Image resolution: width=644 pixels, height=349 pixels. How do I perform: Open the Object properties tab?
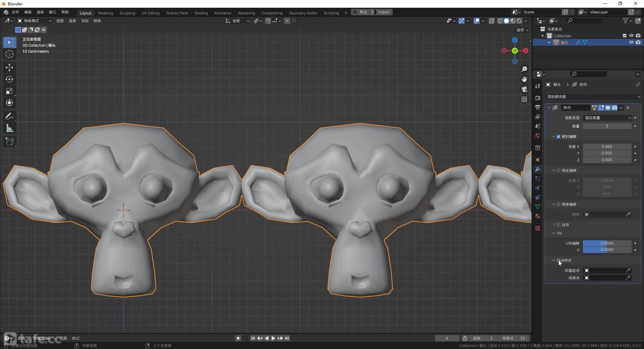coord(538,160)
